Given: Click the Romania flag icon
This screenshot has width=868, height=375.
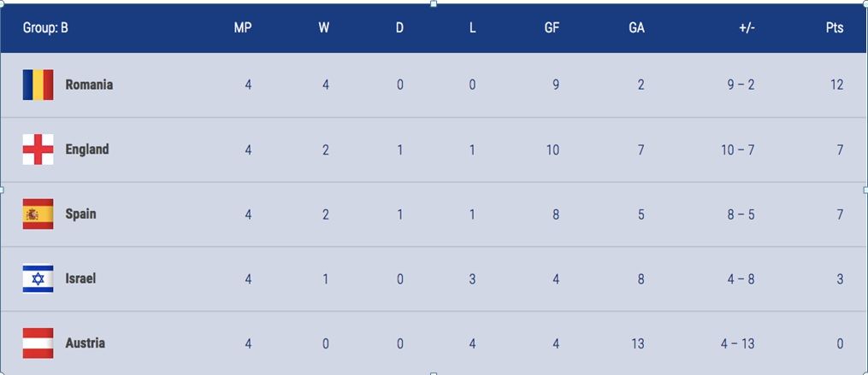Looking at the screenshot, I should 38,85.
